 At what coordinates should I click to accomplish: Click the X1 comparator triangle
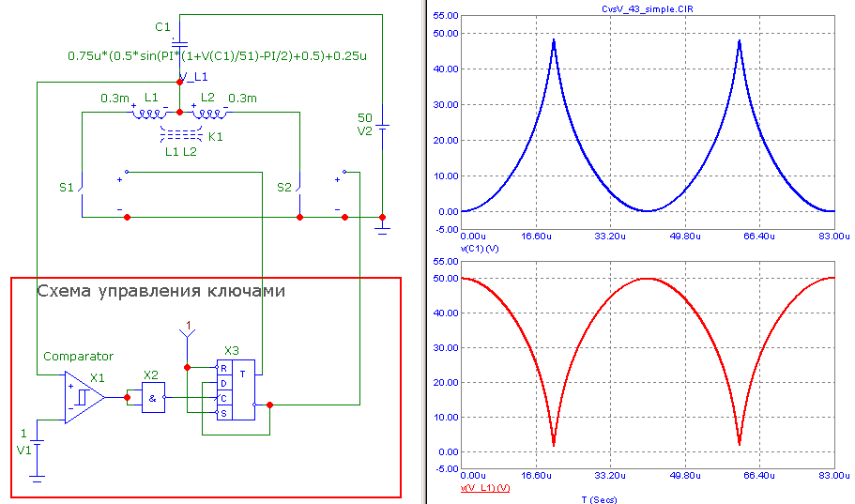tap(84, 398)
